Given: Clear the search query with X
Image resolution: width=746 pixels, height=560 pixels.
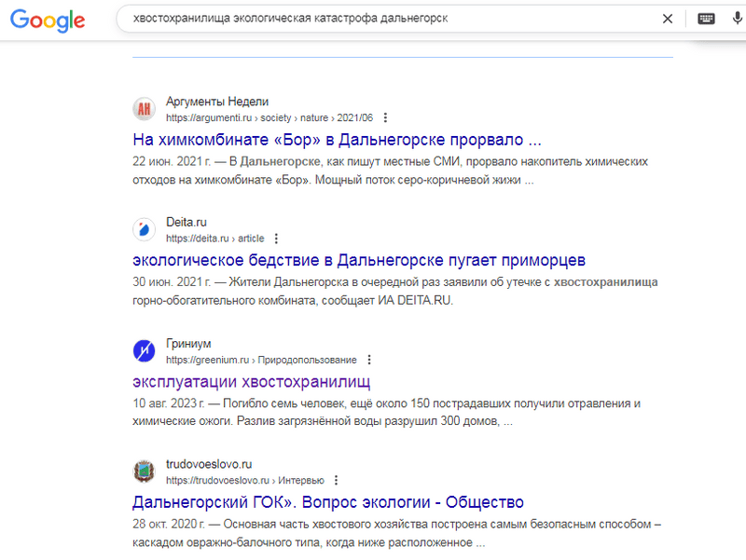Looking at the screenshot, I should click(668, 19).
